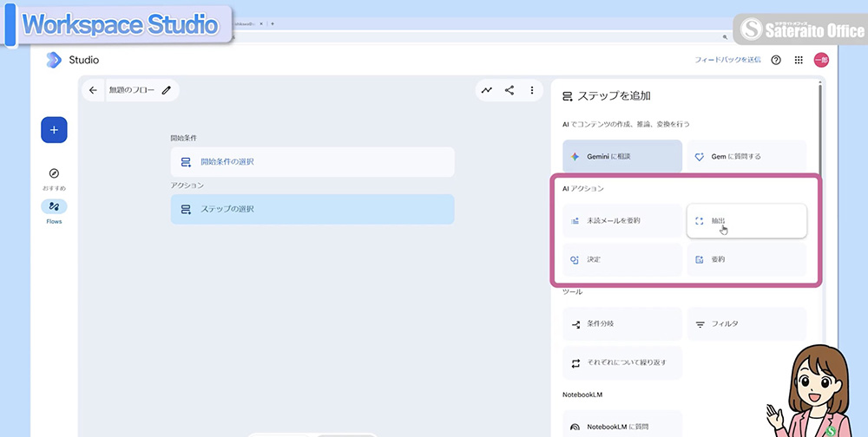Screen dimensions: 868x437
Task: Click Gemini sparkle icon
Action: pos(575,157)
